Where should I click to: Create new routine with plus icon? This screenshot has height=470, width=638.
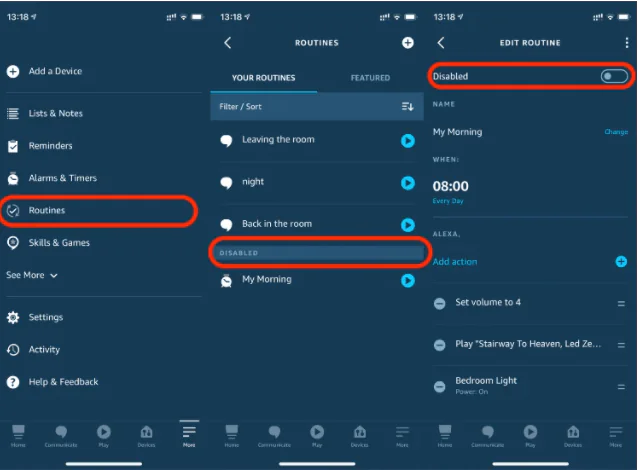click(x=408, y=43)
